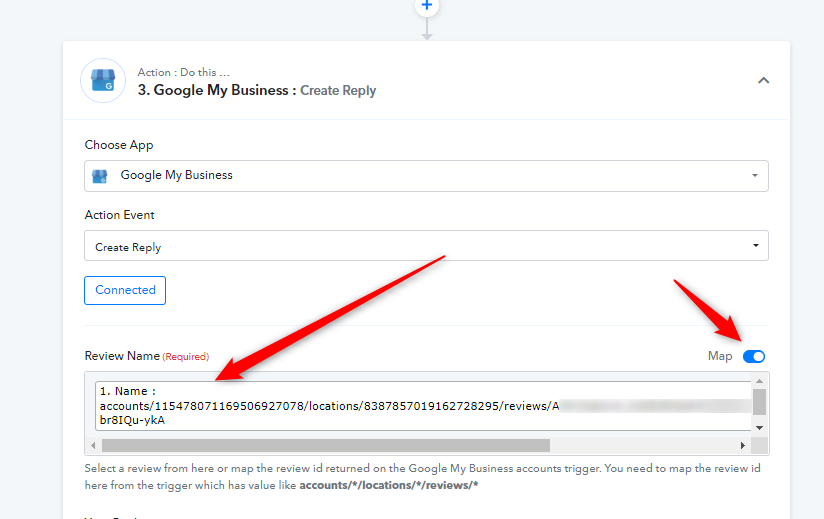Click the vertical scrollbar thumb in Review Name
824x519 pixels.
tap(760, 401)
